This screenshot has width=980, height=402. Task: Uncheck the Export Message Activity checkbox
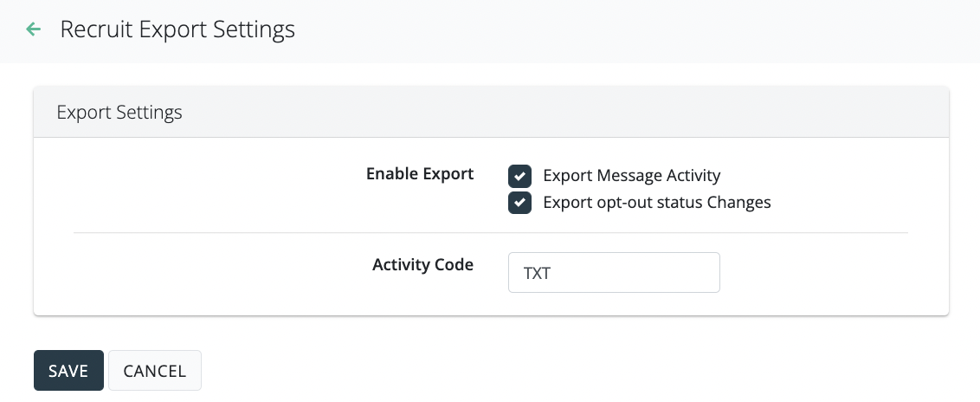519,176
